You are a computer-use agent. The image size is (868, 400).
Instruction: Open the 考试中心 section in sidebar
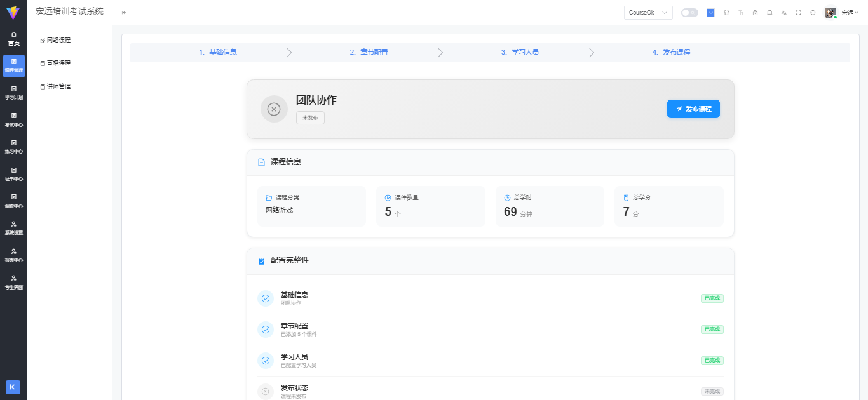[13, 121]
